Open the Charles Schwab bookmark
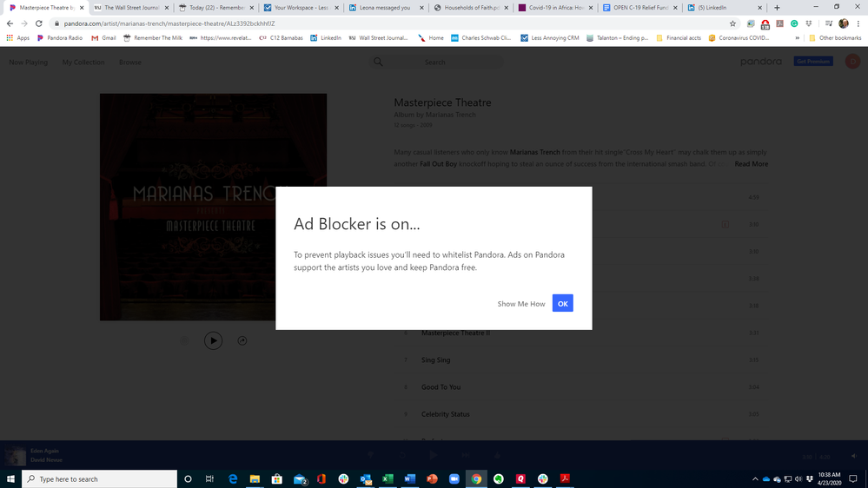Image resolution: width=868 pixels, height=488 pixels. click(x=481, y=38)
